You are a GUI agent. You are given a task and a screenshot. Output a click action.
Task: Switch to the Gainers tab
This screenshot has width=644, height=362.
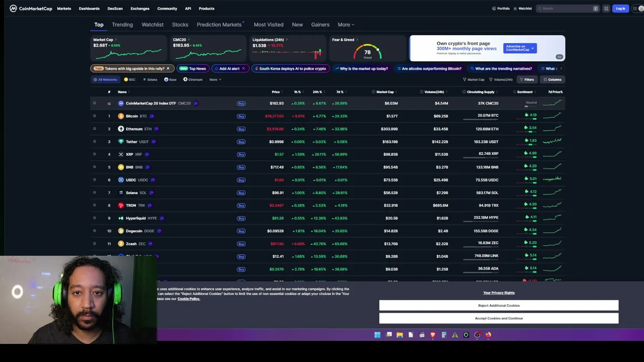[320, 25]
